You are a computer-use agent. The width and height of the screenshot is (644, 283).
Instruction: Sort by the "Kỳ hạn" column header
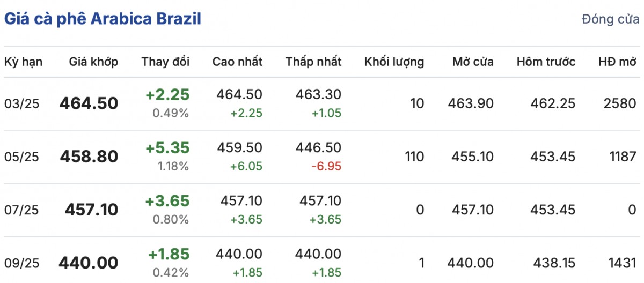[x=24, y=62]
